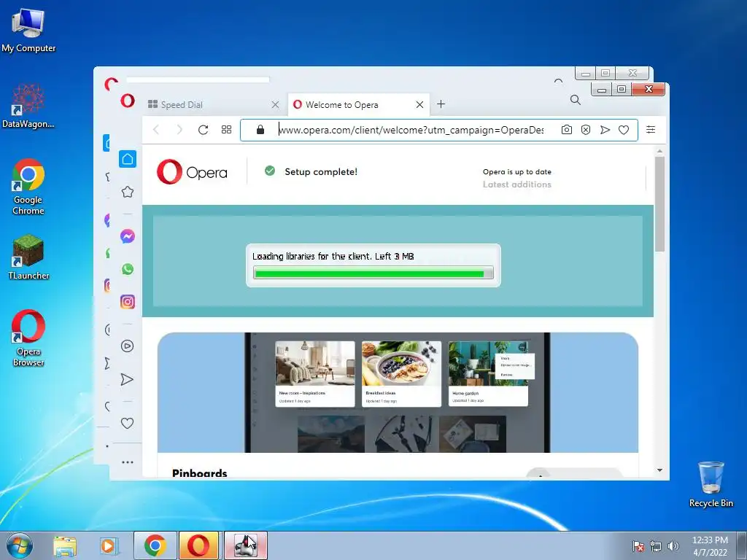The height and width of the screenshot is (560, 747).
Task: Go forward to next page
Action: (179, 130)
